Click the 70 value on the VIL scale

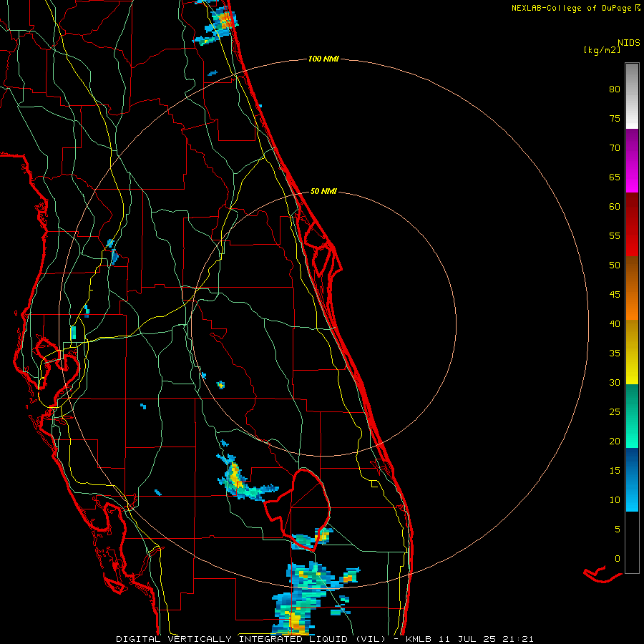click(x=615, y=148)
